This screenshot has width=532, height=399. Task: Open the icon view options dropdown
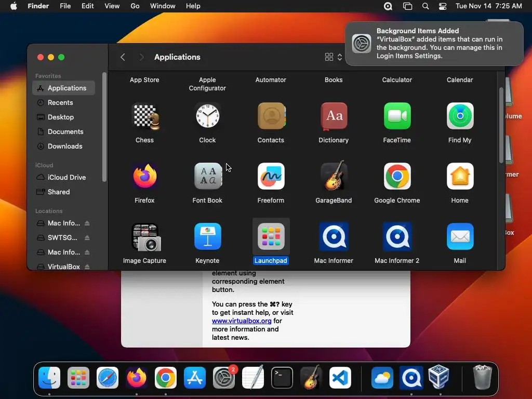(334, 57)
